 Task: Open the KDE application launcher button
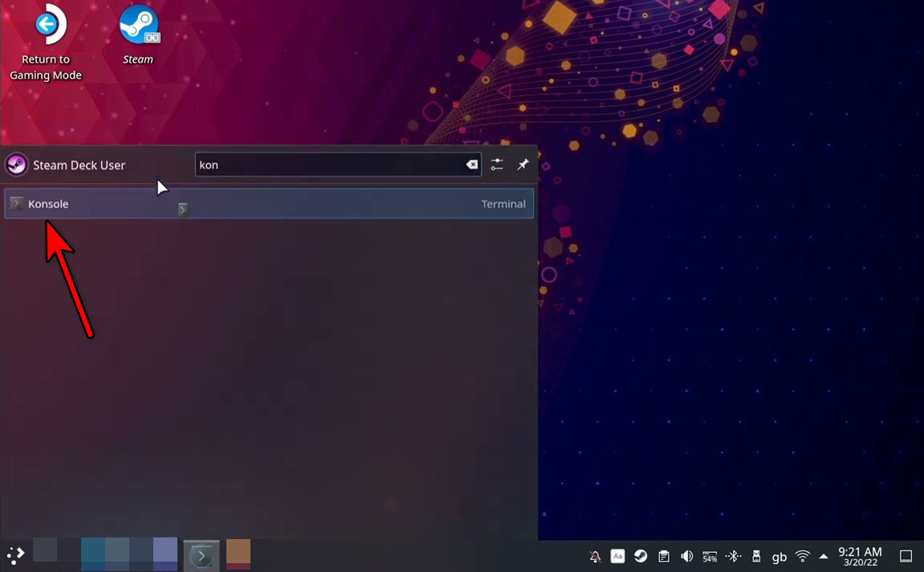click(x=15, y=555)
